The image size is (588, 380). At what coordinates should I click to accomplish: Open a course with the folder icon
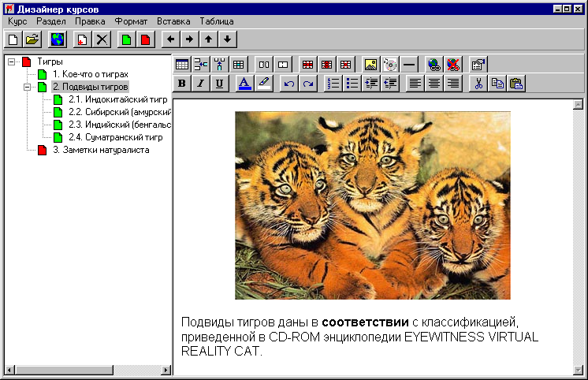32,39
